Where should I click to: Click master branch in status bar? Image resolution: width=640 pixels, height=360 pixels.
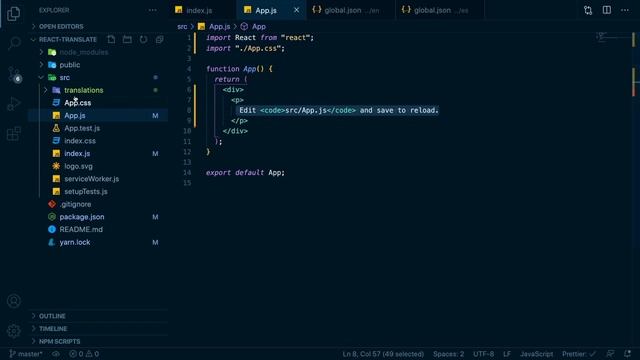click(x=25, y=354)
